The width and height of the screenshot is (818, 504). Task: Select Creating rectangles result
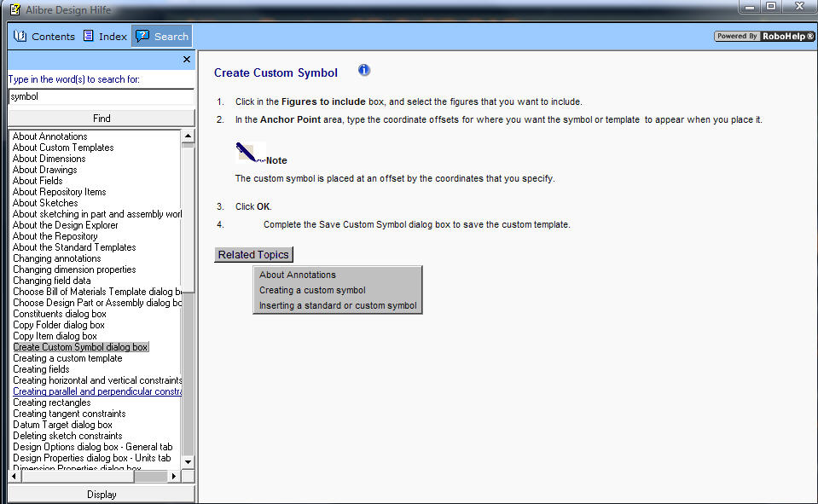52,403
